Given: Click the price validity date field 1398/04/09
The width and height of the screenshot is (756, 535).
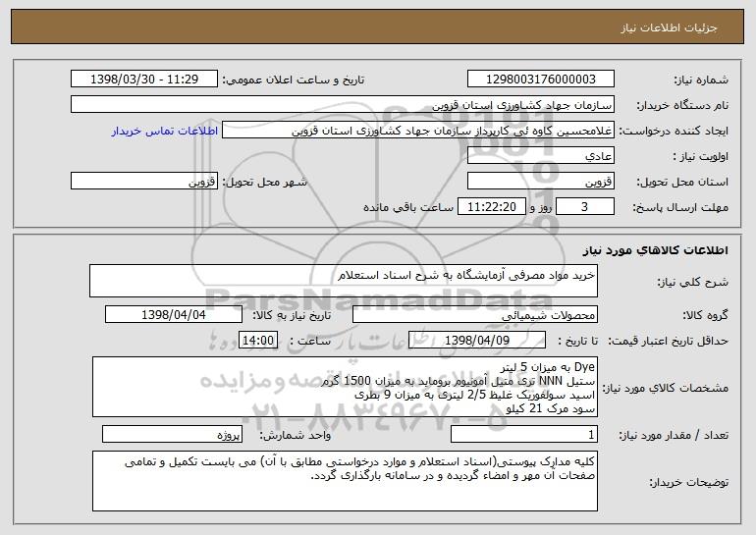Looking at the screenshot, I should (x=477, y=341).
